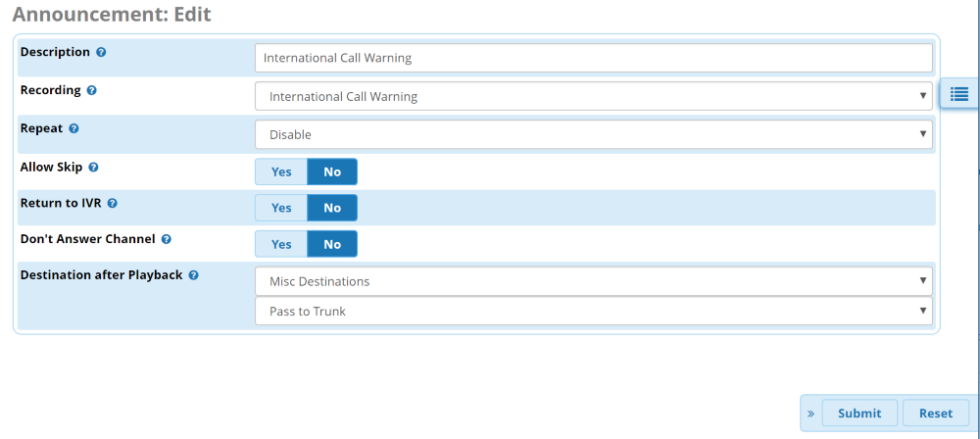Click the Return to IVR help icon
The height and width of the screenshot is (439, 980).
112,204
